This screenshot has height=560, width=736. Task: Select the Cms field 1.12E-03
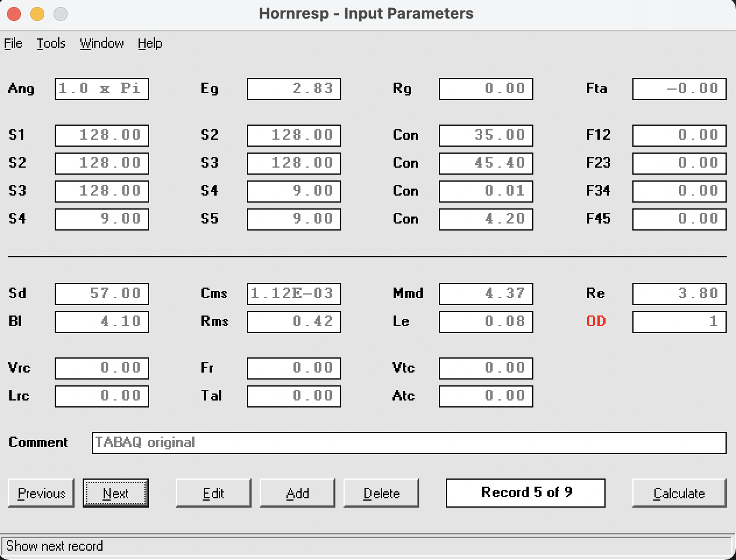294,294
